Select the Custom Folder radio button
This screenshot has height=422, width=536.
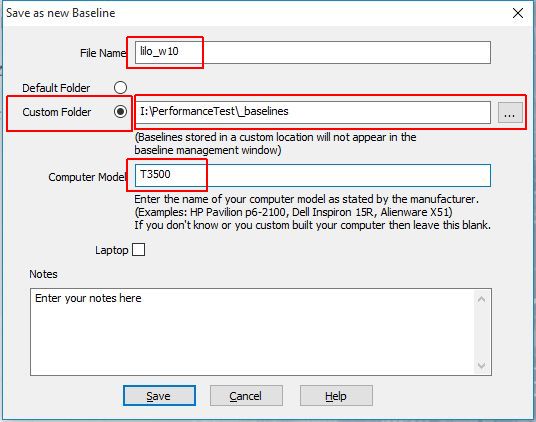(120, 112)
